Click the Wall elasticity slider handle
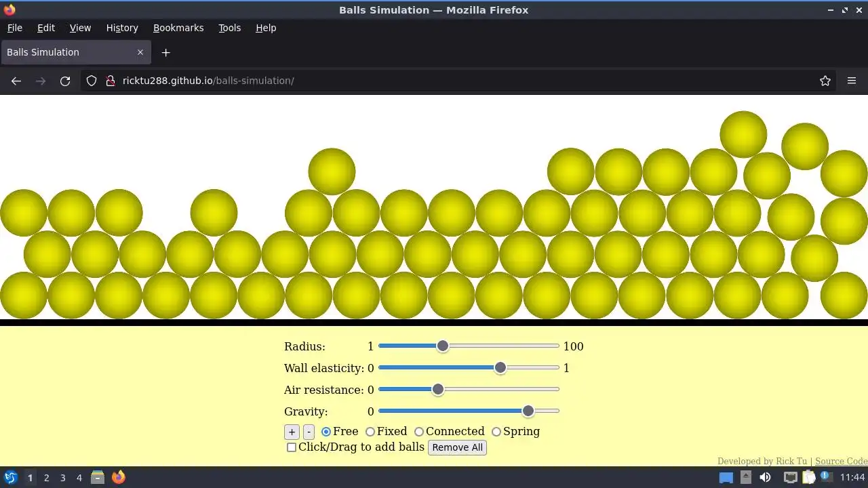Viewport: 868px width, 488px height. (500, 367)
